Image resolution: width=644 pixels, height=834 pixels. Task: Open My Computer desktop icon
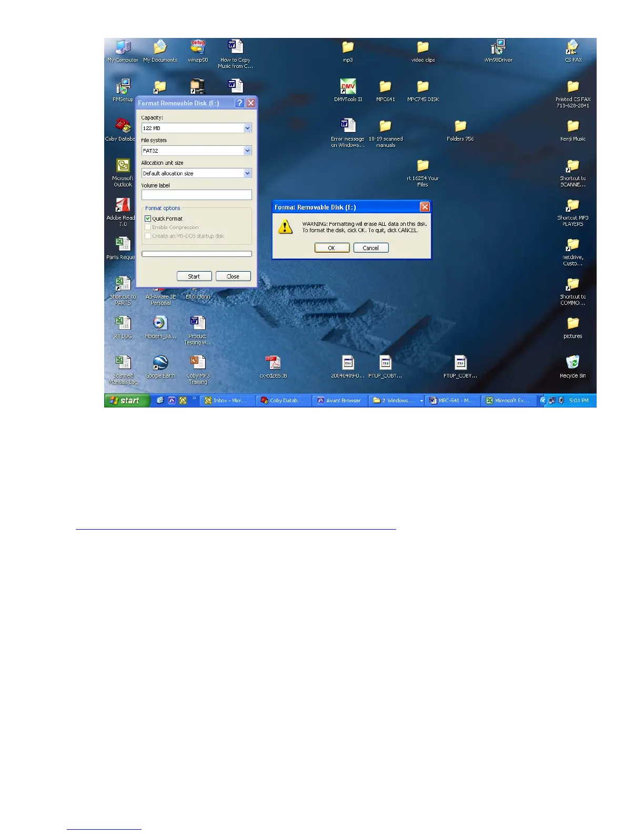(x=123, y=52)
